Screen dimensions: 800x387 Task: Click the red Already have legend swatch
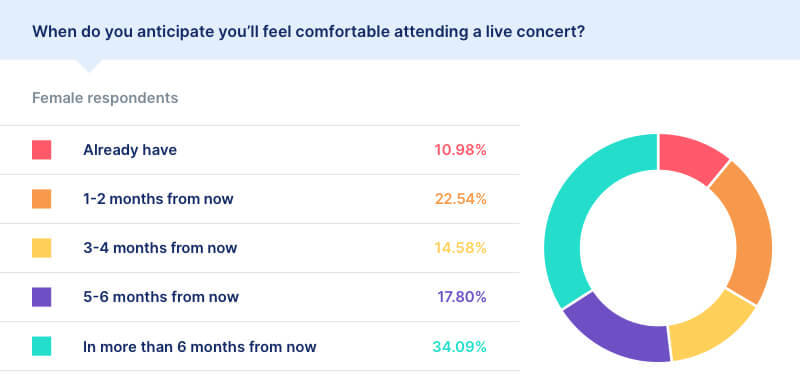click(x=41, y=150)
